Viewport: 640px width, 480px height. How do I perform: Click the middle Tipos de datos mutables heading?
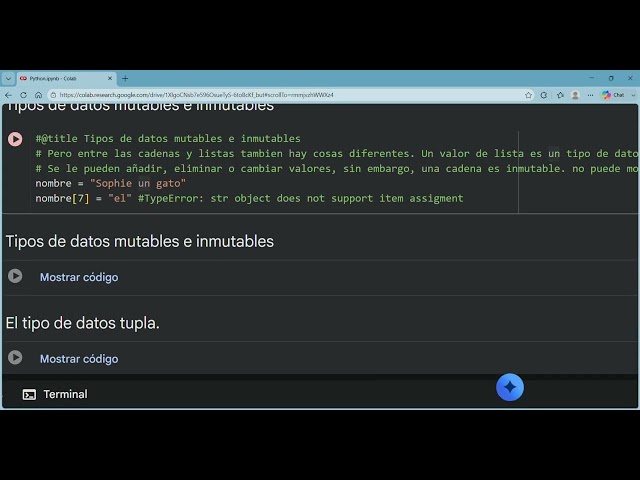click(140, 241)
